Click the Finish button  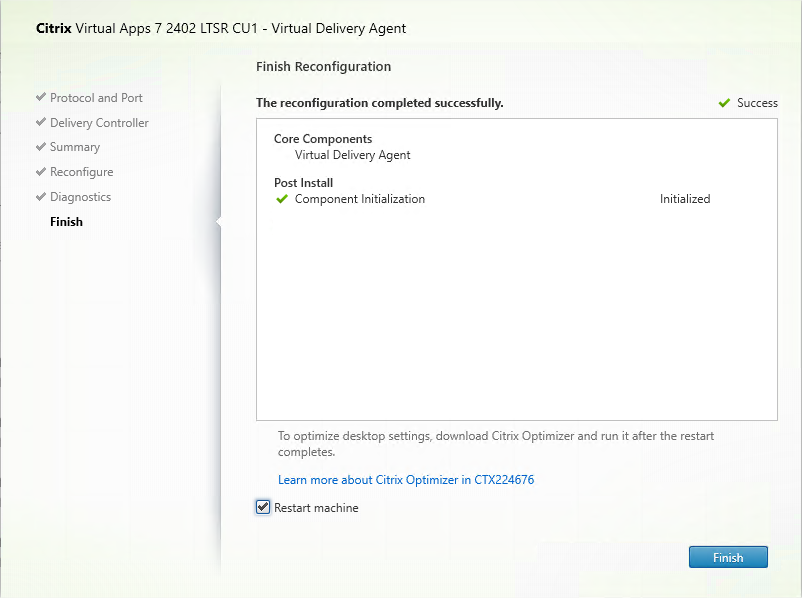(x=728, y=557)
